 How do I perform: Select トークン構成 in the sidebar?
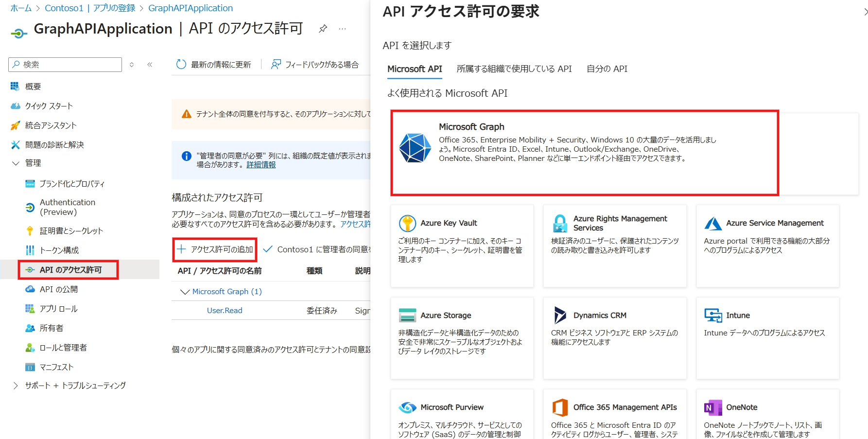(x=58, y=250)
